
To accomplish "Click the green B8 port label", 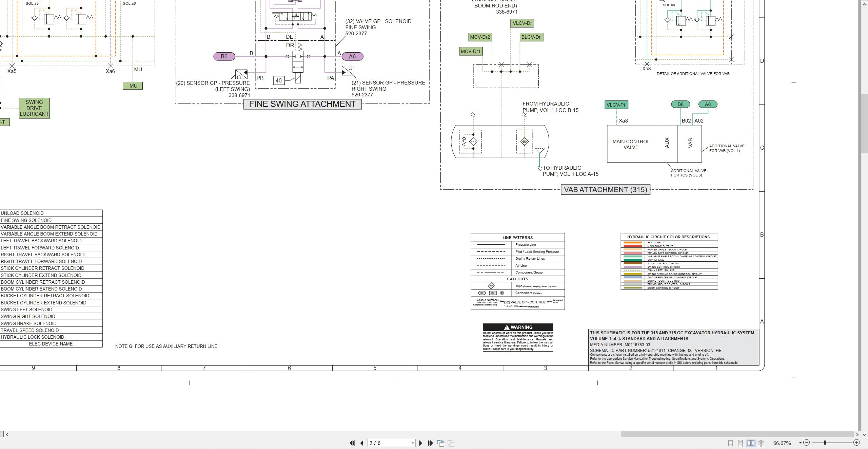I will click(x=680, y=104).
